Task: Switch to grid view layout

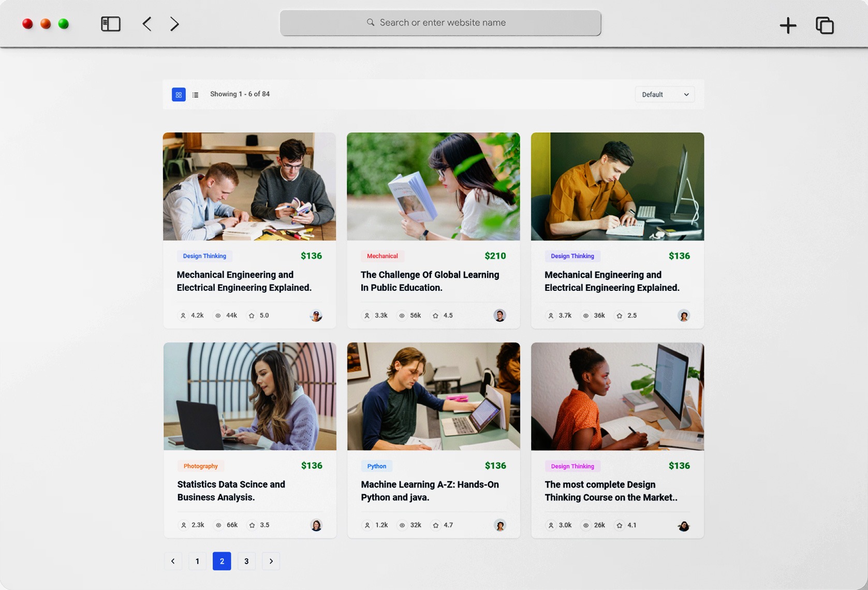Action: 179,95
